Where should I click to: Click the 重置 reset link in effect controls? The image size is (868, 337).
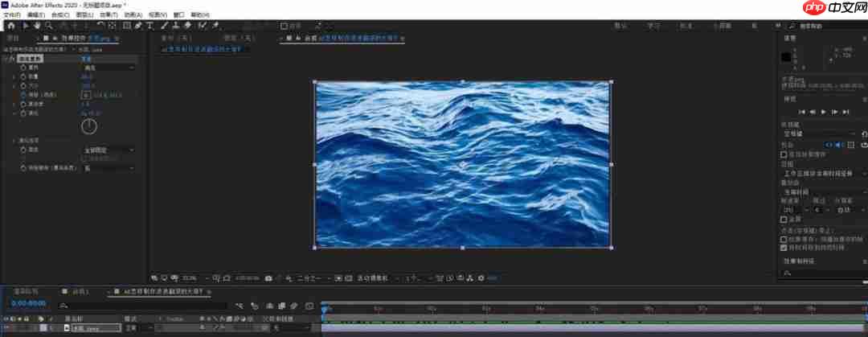pos(86,59)
